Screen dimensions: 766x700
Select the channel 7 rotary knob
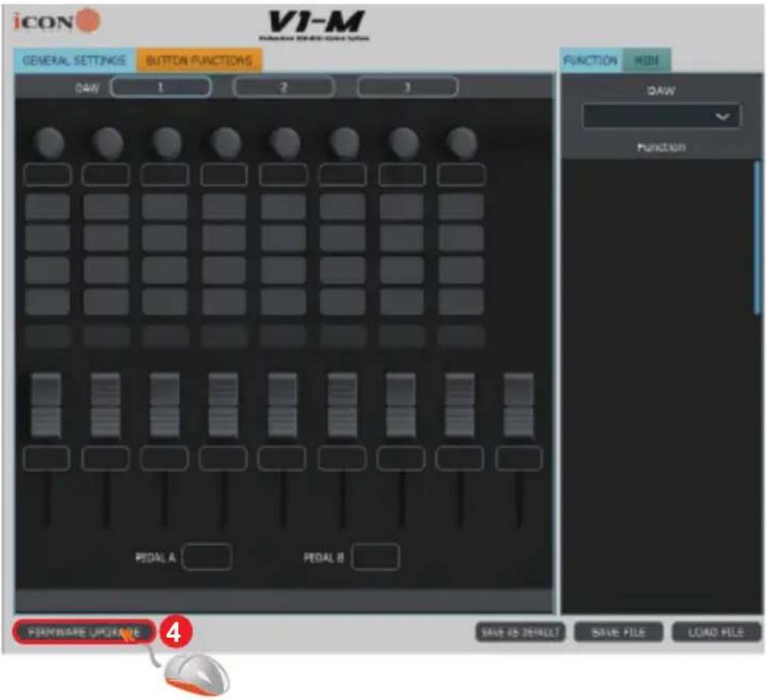tap(403, 143)
